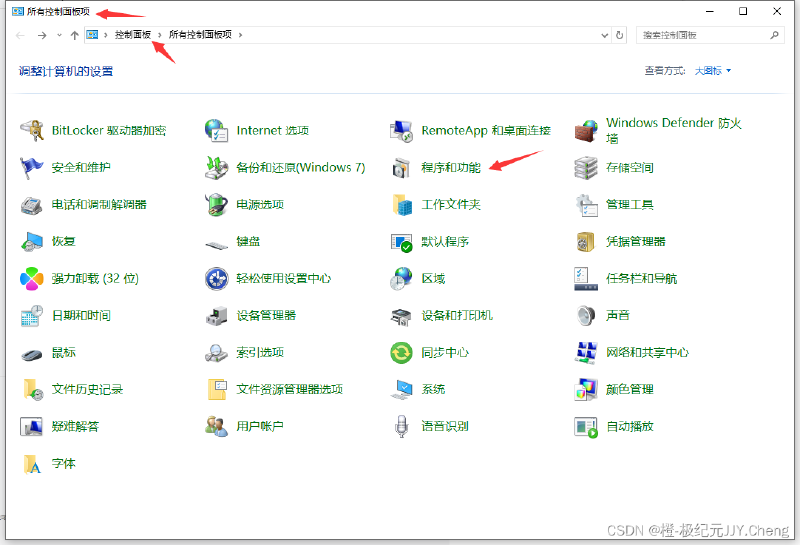
Task: Click the 安全和维护 flag icon
Action: pos(32,168)
